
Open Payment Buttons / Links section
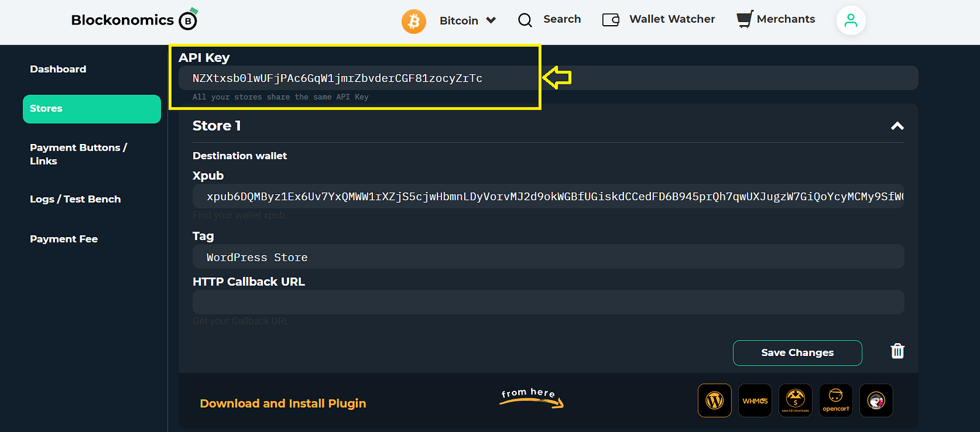pyautogui.click(x=78, y=154)
